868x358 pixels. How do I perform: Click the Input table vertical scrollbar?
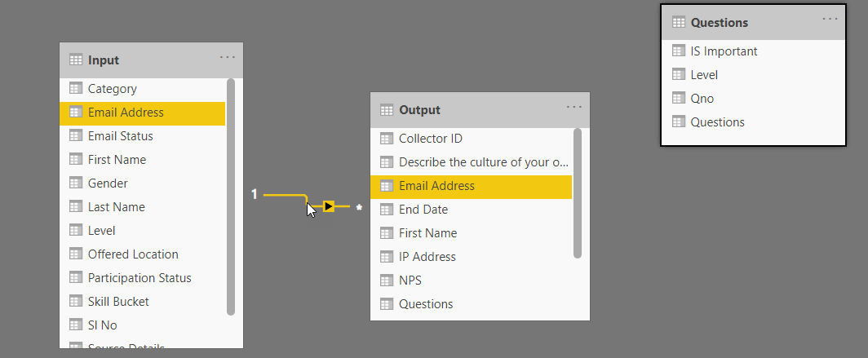pos(231,196)
